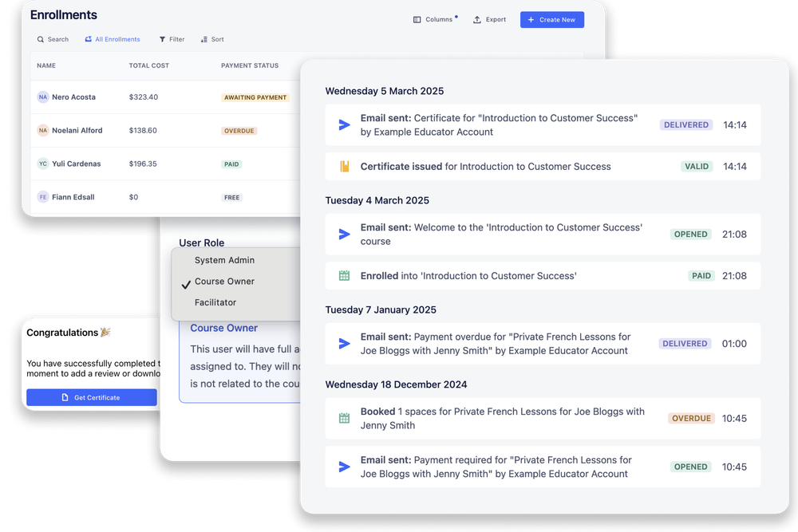Open the Columns chooser
The width and height of the screenshot is (798, 532).
pos(433,19)
